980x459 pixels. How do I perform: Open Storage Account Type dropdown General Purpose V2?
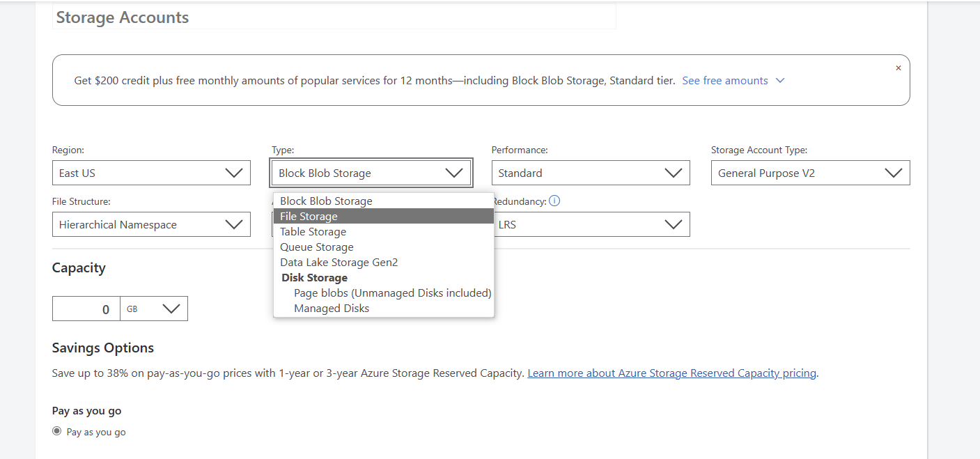[x=810, y=173]
